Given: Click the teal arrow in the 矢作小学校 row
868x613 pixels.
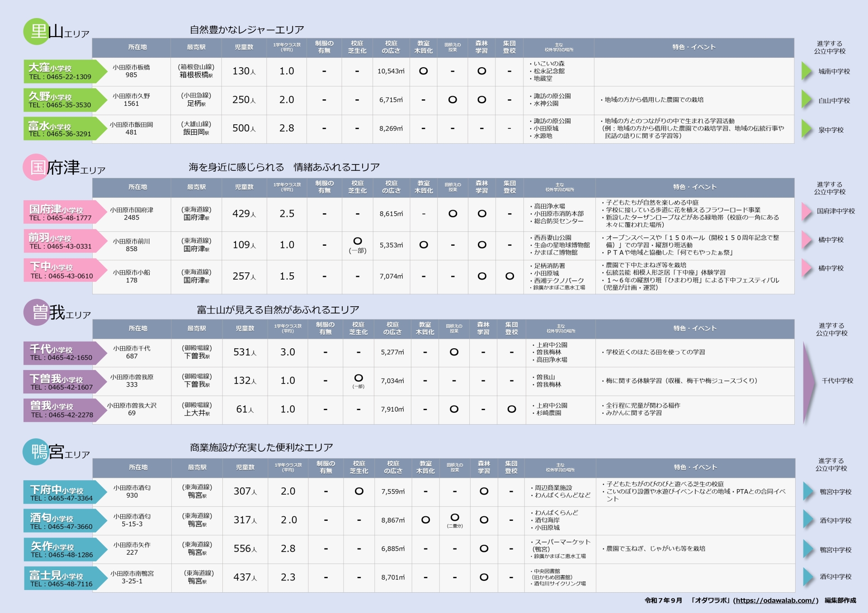Looking at the screenshot, I should pos(808,550).
